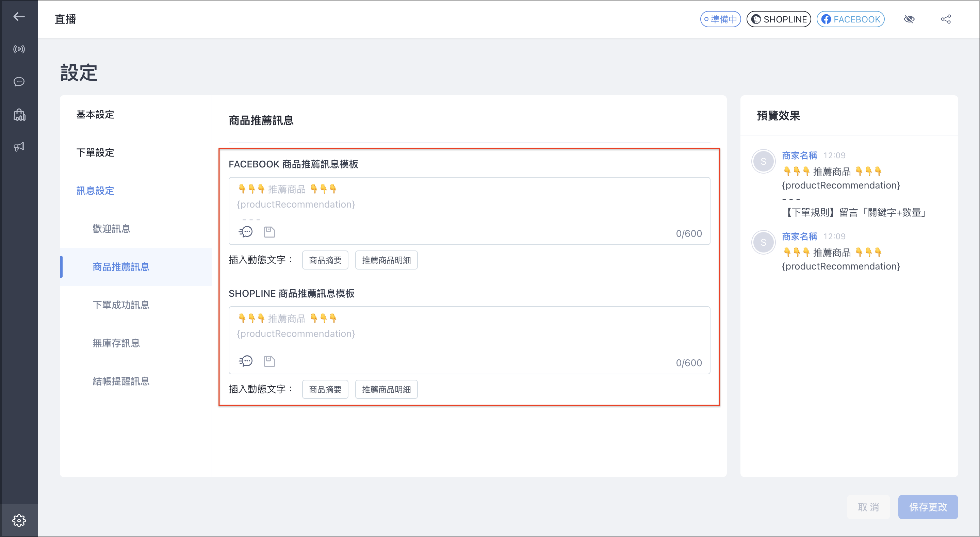
Task: Click the FACEBOOK channel badge
Action: 850,19
